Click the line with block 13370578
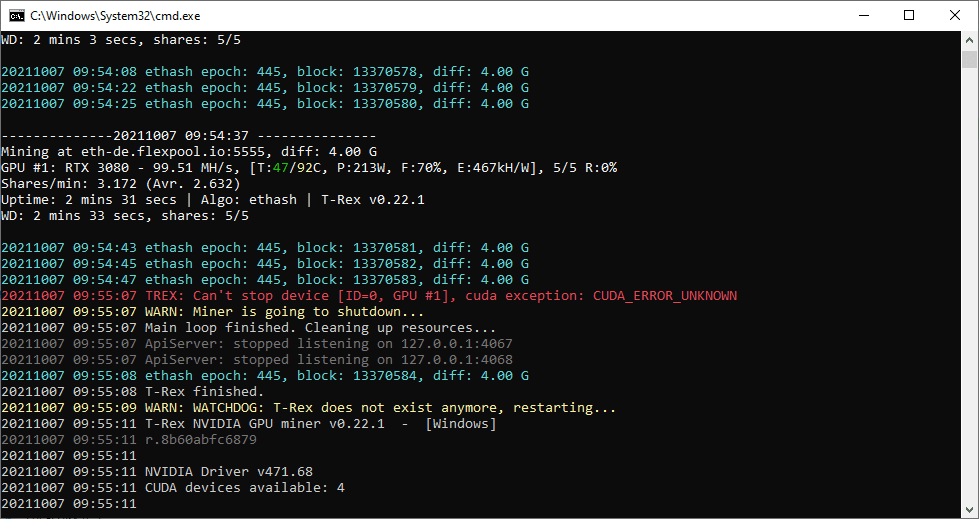 265,72
